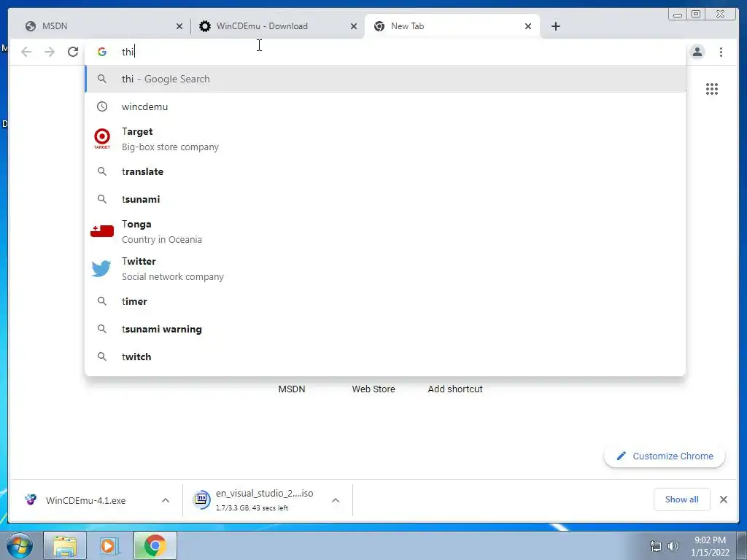Screen dimensions: 747x560
Task: Pick the 'timer' search suggestion
Action: coord(385,301)
